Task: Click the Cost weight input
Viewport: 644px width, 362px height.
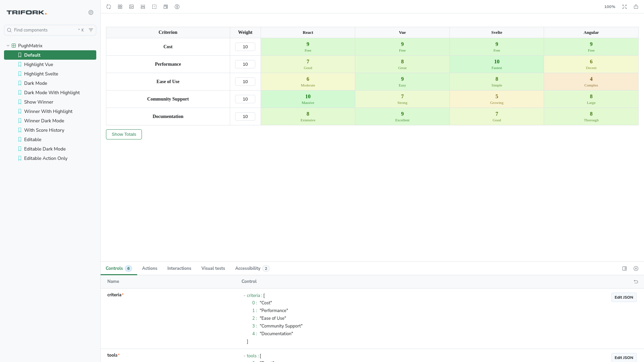Action: [x=245, y=47]
